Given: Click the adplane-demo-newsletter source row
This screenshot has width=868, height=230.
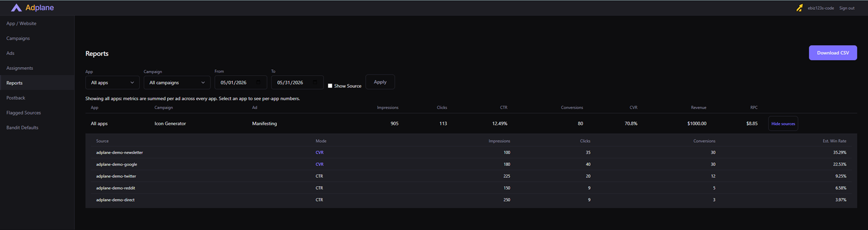Looking at the screenshot, I should pyautogui.click(x=471, y=153).
